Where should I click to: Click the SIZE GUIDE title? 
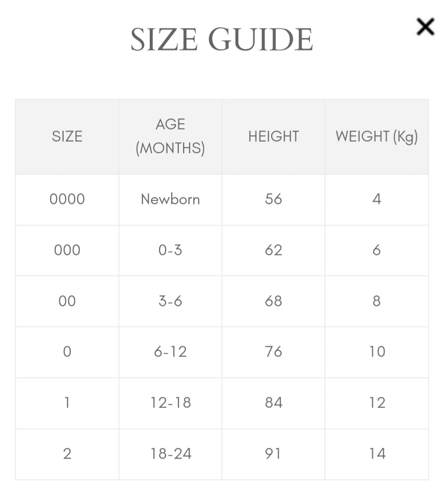click(221, 39)
